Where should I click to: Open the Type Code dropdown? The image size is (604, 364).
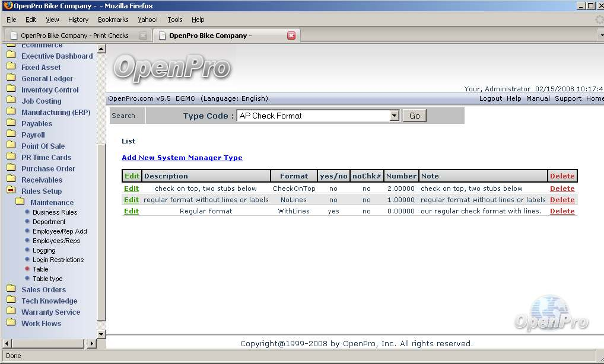pos(395,116)
